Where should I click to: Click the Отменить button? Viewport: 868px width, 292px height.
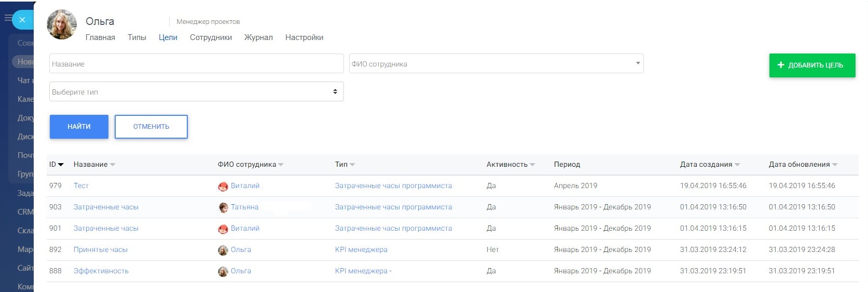pos(151,127)
